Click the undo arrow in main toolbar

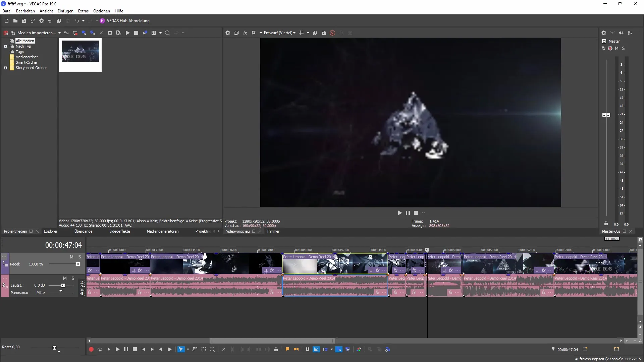76,21
